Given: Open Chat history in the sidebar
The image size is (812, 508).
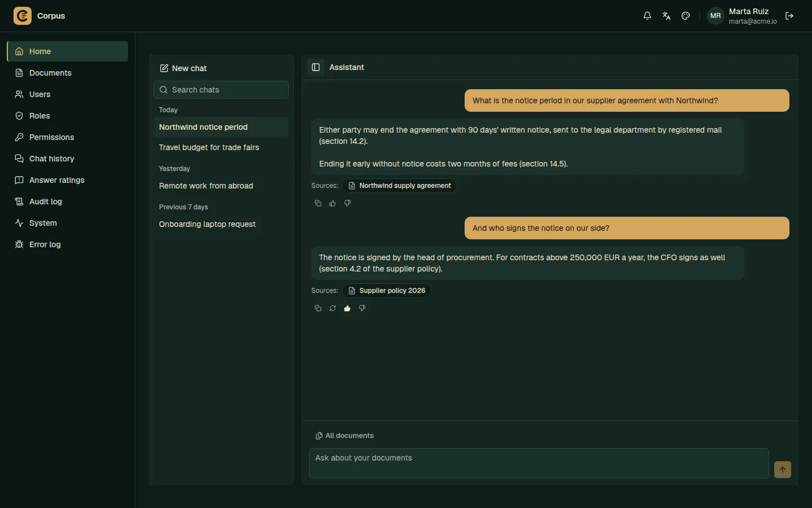Looking at the screenshot, I should [67, 159].
